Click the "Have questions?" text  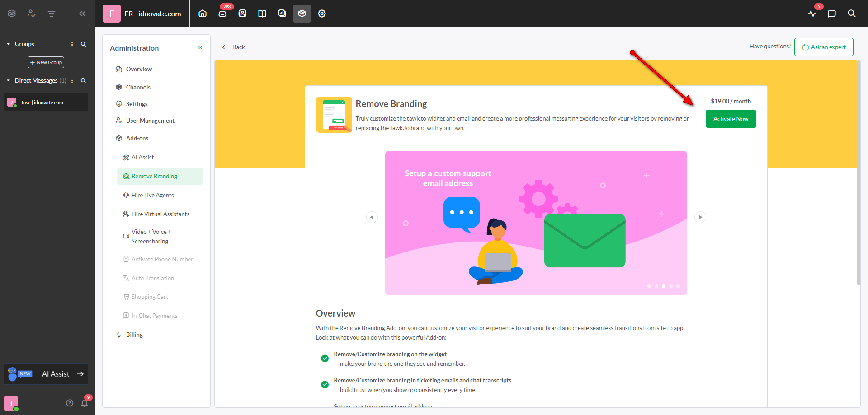[x=770, y=46]
